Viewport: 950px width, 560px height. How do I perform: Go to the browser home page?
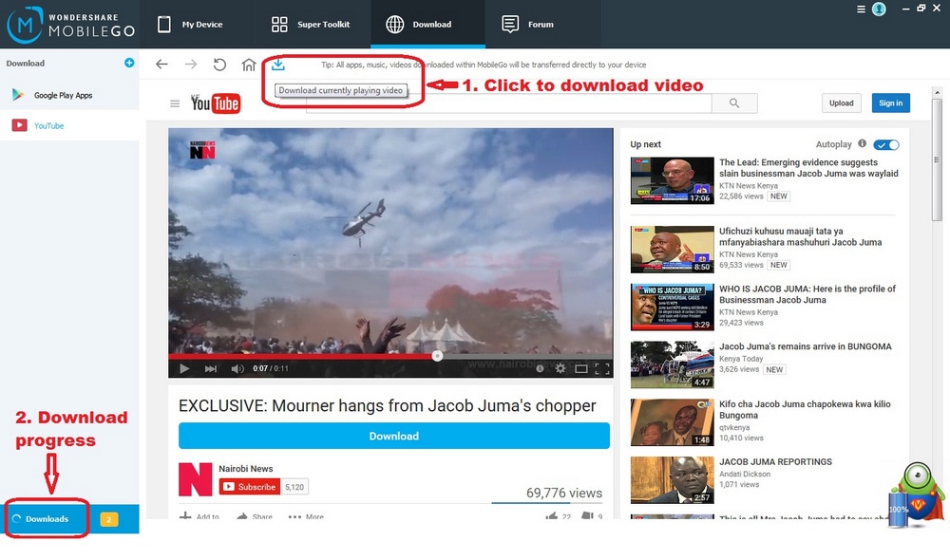(x=248, y=65)
